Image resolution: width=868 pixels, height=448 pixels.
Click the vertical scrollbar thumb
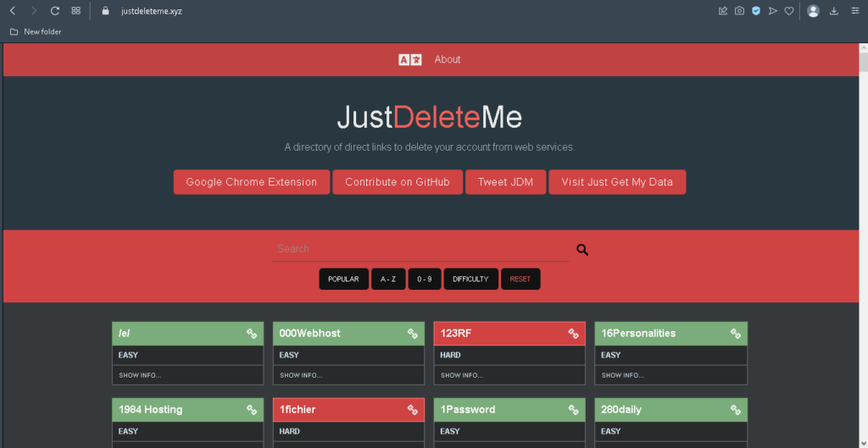[863, 63]
